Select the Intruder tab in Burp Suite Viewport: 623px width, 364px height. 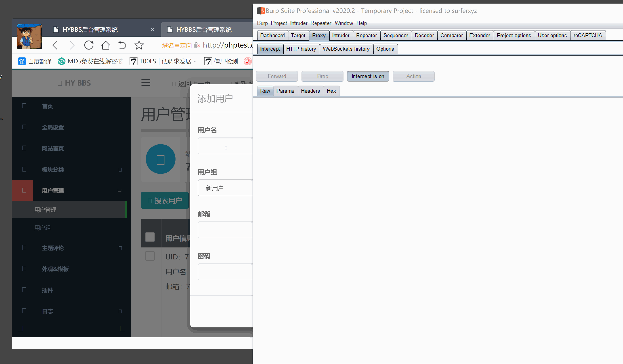pyautogui.click(x=340, y=35)
